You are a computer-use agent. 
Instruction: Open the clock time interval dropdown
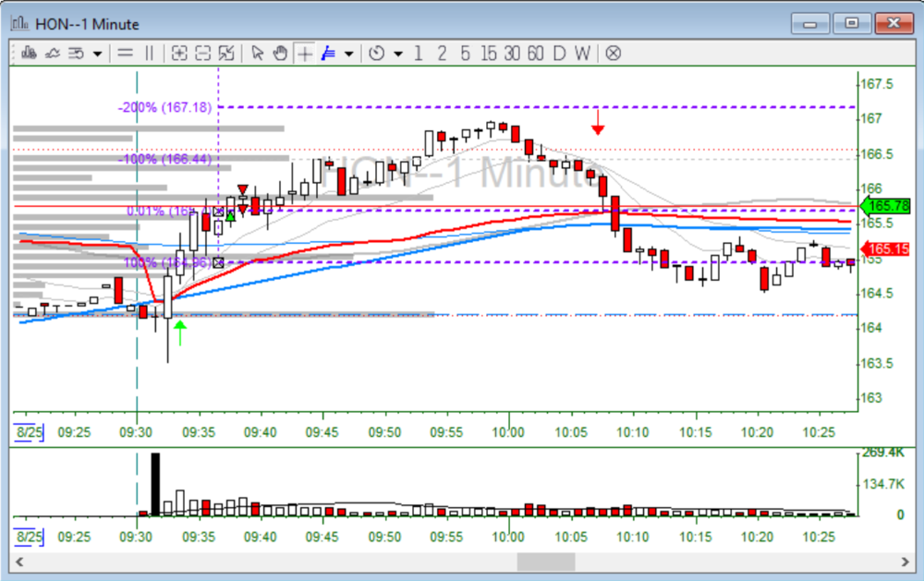tap(398, 53)
